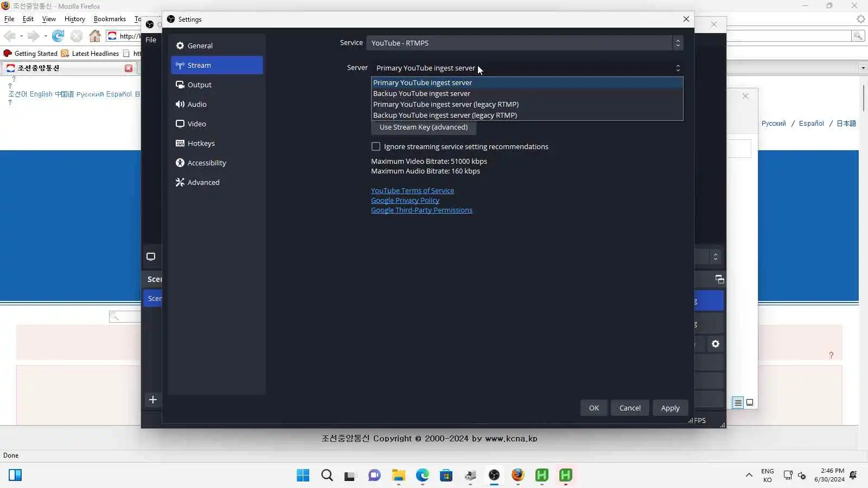Open Google Third-Party Permissions link
868x488 pixels.
point(422,210)
